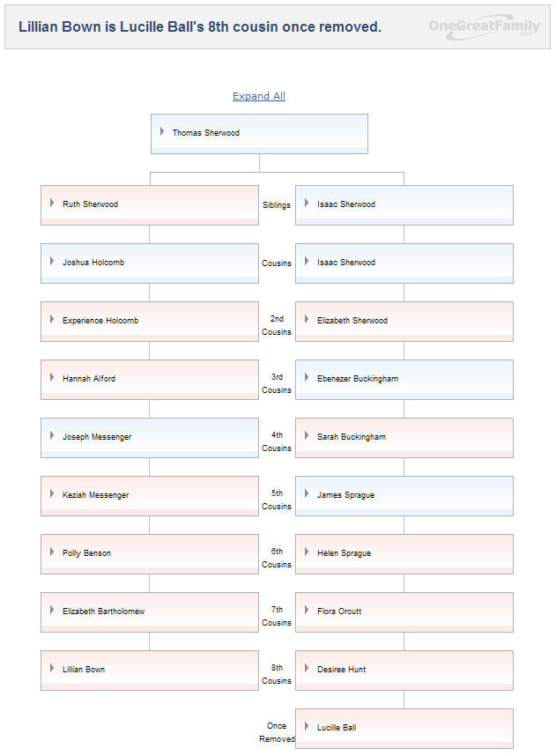Expand the Hannah Alford arrow

[52, 378]
